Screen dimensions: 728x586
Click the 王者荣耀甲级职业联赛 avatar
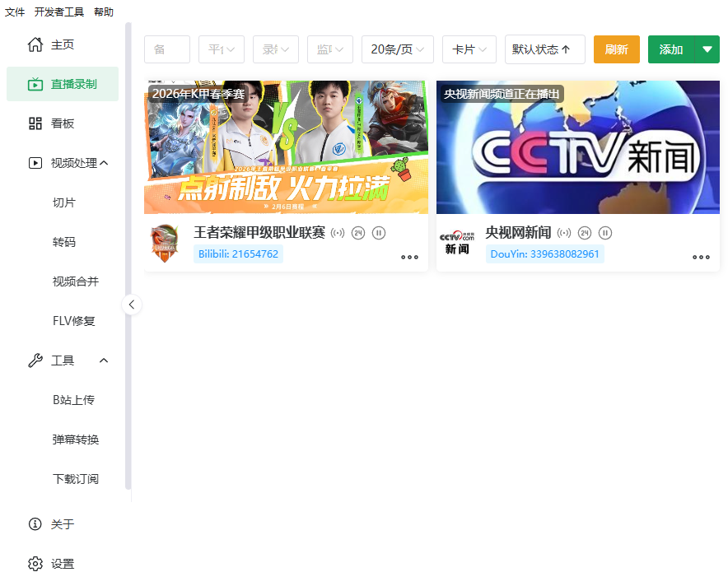[165, 243]
